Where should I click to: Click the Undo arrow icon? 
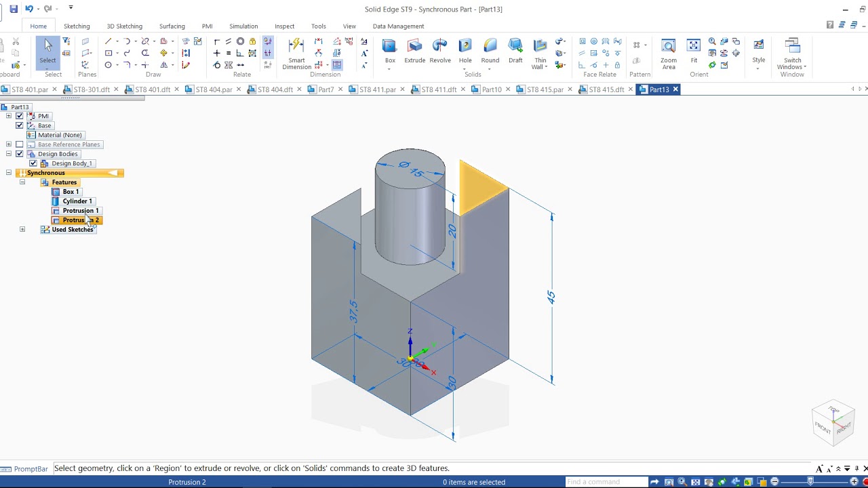28,9
